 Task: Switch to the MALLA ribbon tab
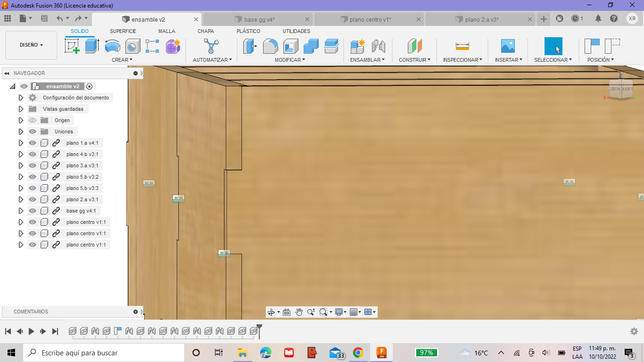click(x=167, y=31)
